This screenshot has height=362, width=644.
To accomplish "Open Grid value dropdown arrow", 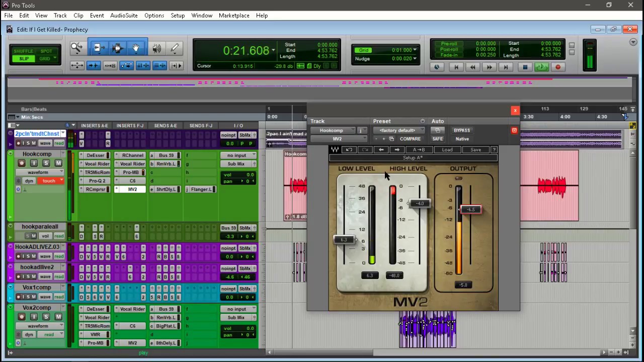I will (415, 50).
